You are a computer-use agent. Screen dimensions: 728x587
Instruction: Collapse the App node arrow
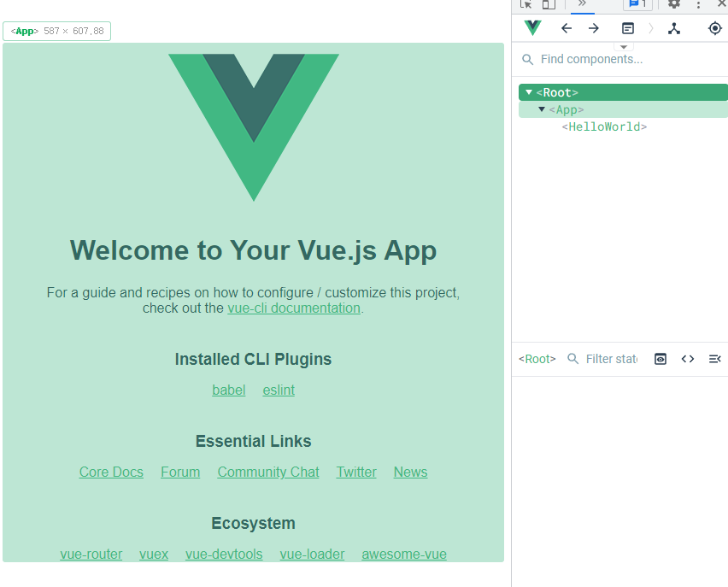point(542,109)
